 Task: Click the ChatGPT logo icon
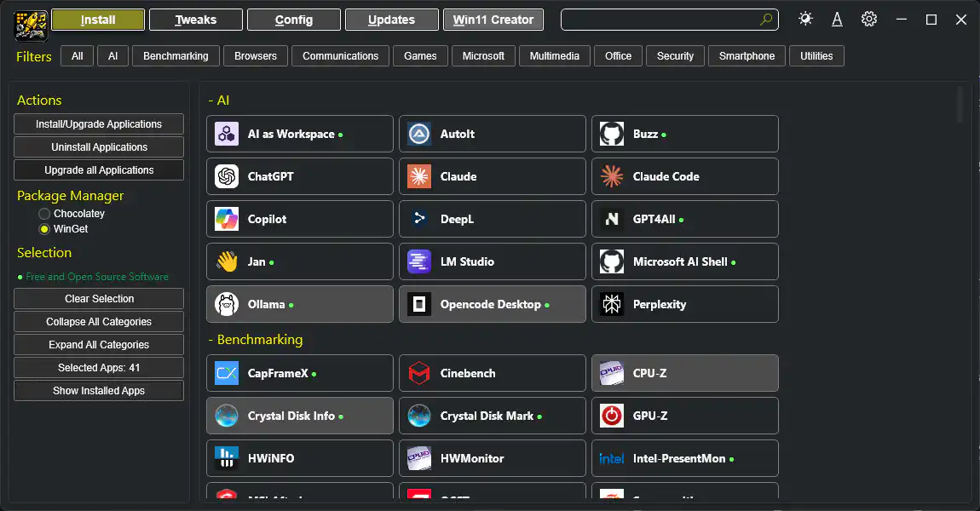pyautogui.click(x=226, y=176)
